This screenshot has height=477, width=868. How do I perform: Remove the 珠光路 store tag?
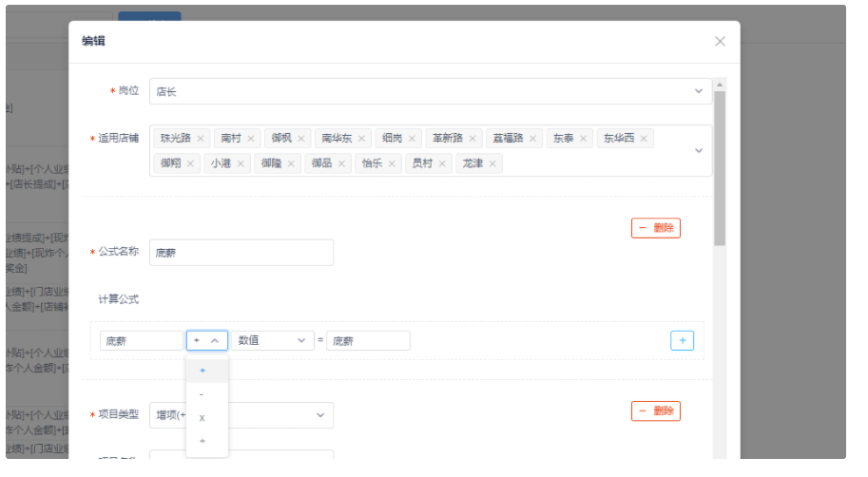coord(201,139)
